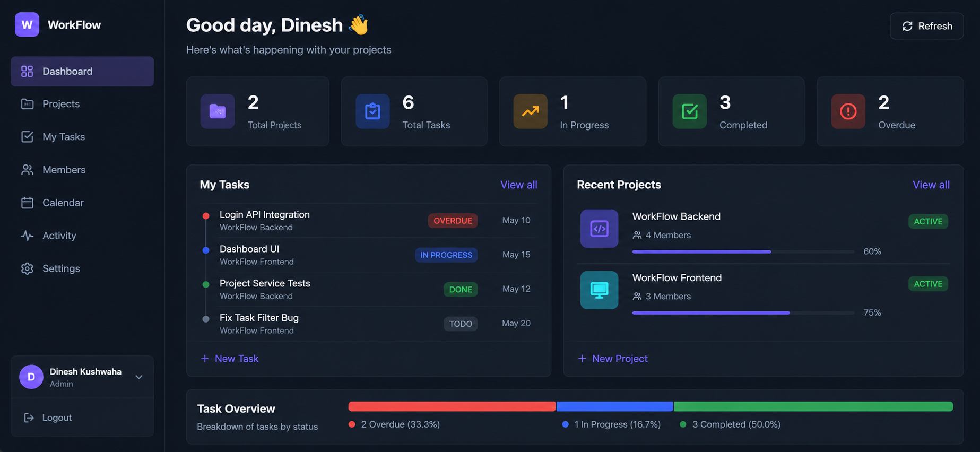
Task: Click the May 10 due date
Action: coord(516,220)
